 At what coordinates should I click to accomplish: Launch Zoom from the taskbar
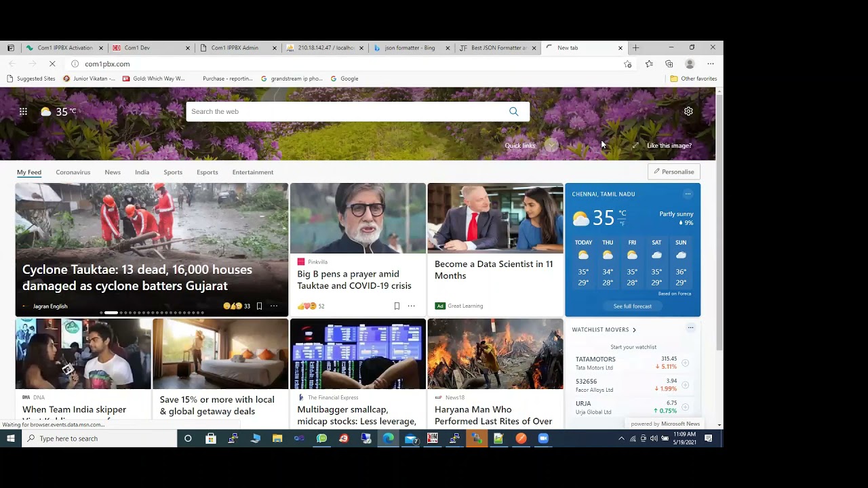(x=543, y=439)
